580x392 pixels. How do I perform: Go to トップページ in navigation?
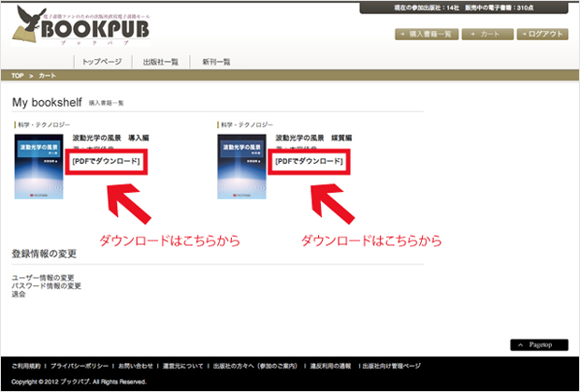coord(101,61)
